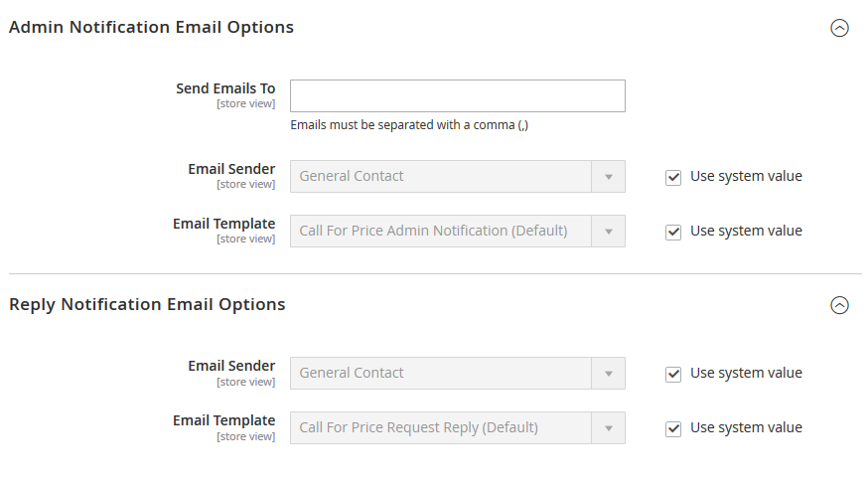Click 'Use system value' text beside Reply Email Template

click(746, 427)
